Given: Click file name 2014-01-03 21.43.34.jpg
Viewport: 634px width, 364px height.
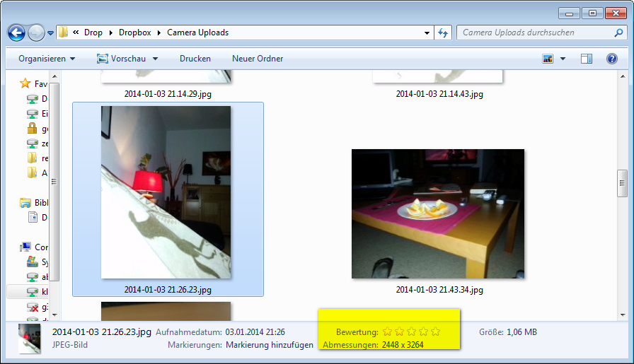Looking at the screenshot, I should 439,290.
